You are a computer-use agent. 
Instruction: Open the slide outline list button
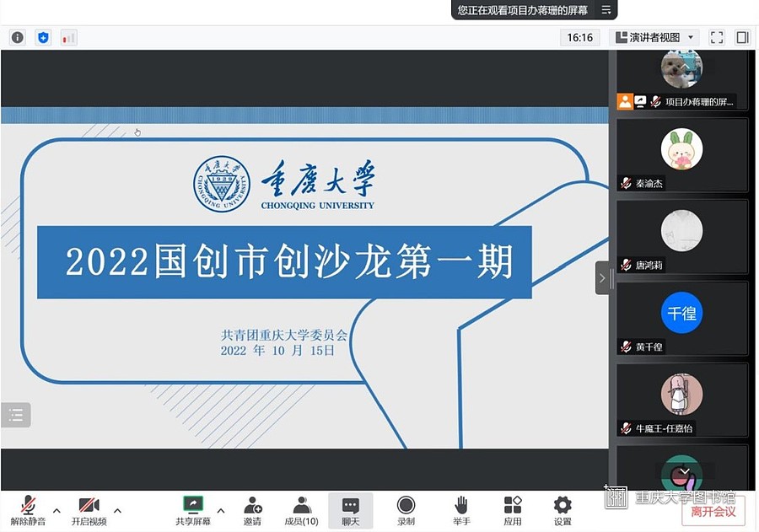(x=15, y=415)
